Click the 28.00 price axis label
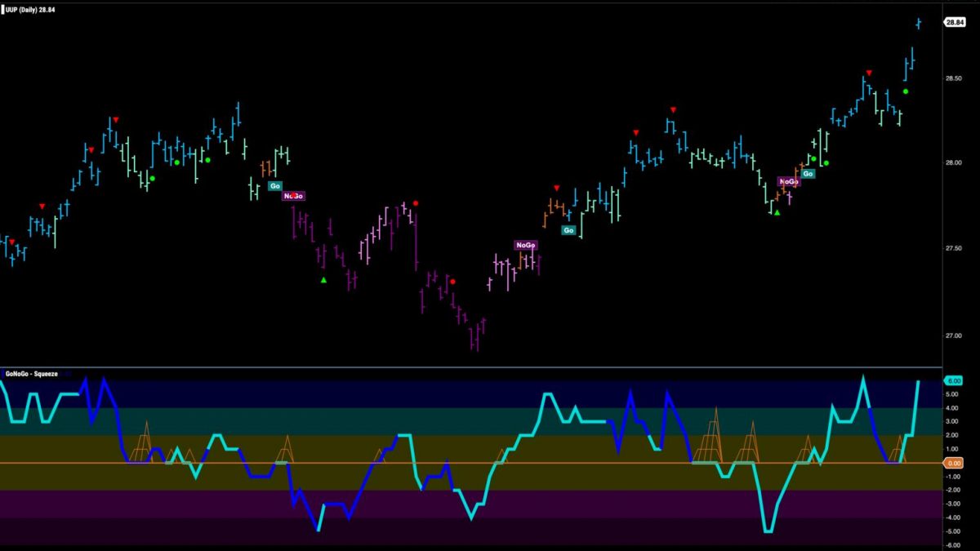 click(x=954, y=163)
